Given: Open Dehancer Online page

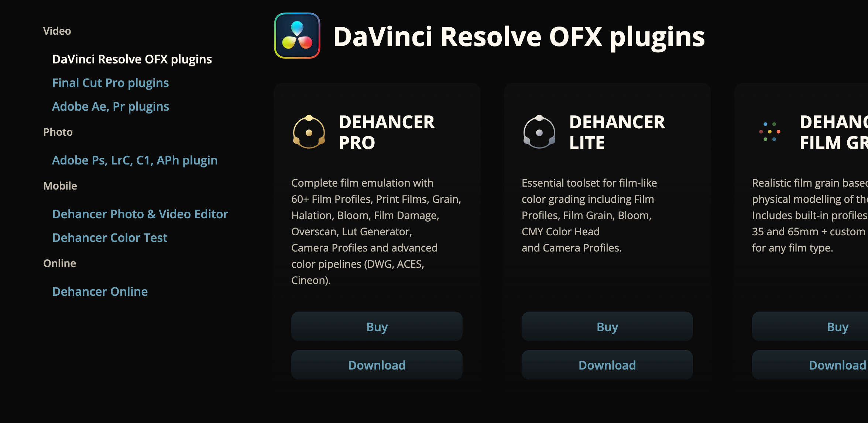Looking at the screenshot, I should (99, 291).
